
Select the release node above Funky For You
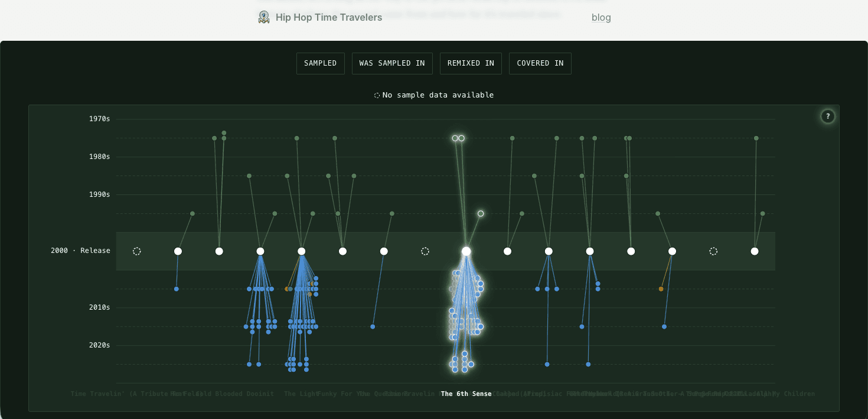click(x=342, y=251)
